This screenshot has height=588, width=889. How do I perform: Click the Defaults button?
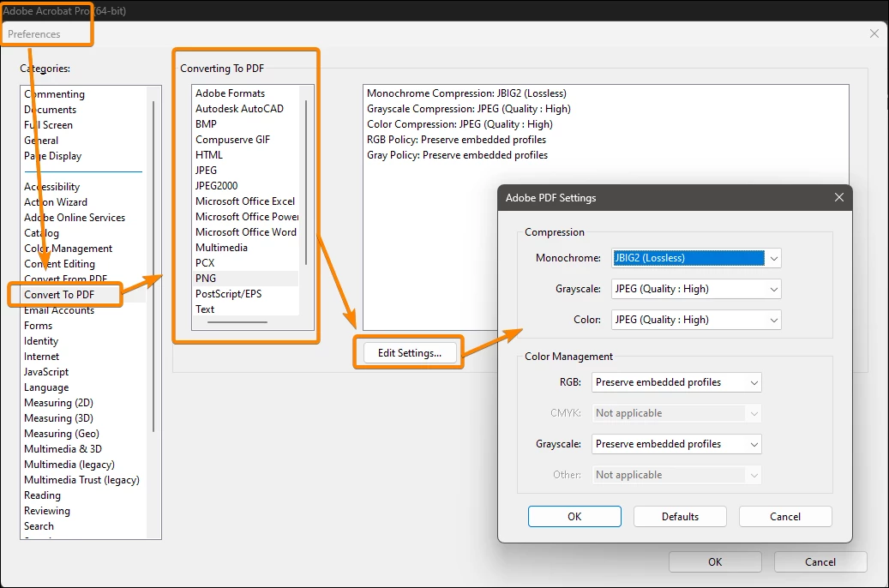(x=680, y=517)
